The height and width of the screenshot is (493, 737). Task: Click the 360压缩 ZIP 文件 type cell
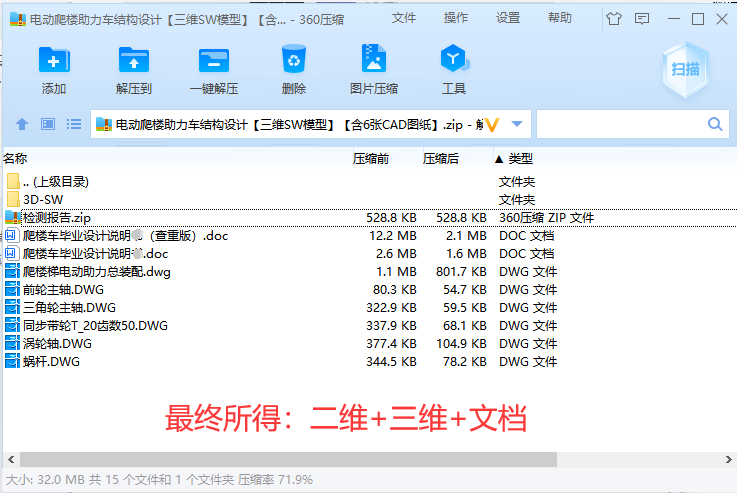(547, 218)
